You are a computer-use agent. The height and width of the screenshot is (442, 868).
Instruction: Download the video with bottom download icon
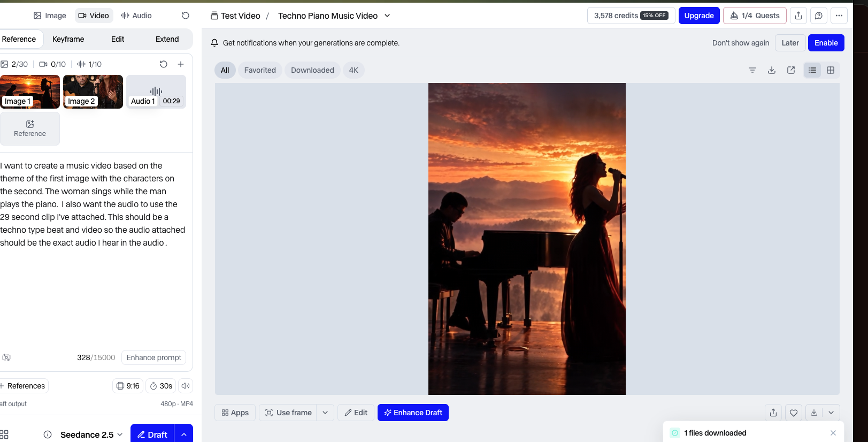pyautogui.click(x=814, y=413)
